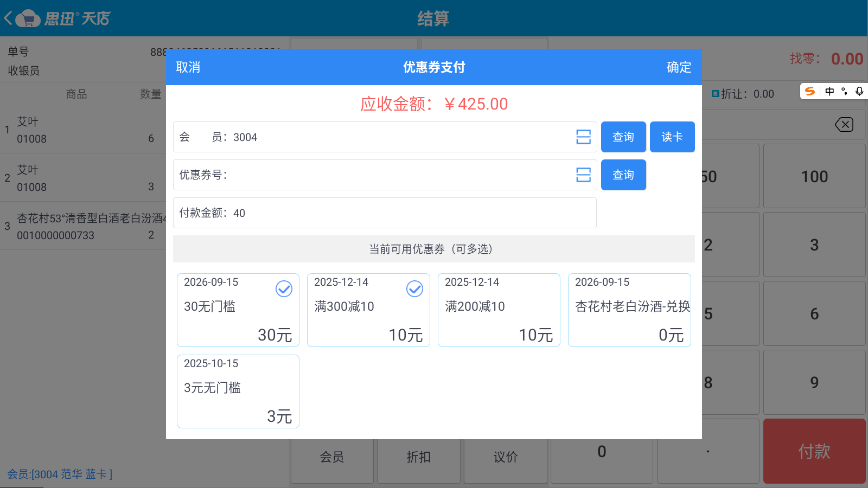Click the microphone icon in IME bar
The width and height of the screenshot is (868, 488).
[859, 91]
